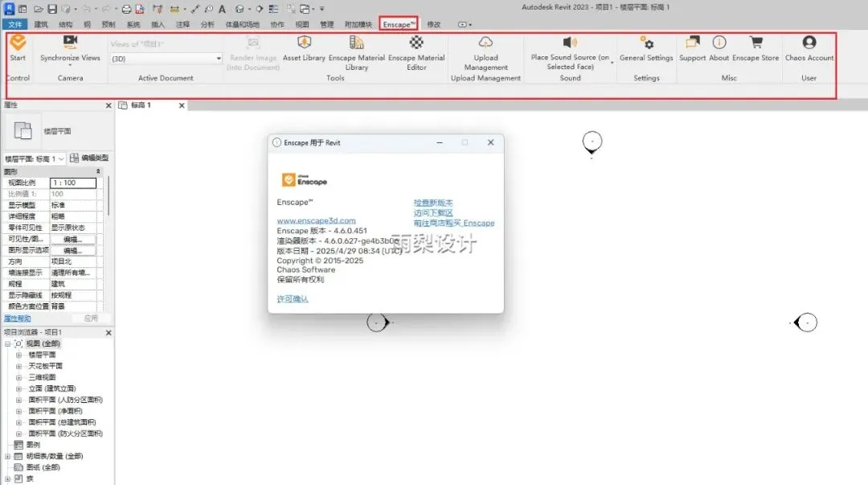Click the Redo arrow in quick access toolbar
The height and width of the screenshot is (485, 868).
[x=106, y=9]
